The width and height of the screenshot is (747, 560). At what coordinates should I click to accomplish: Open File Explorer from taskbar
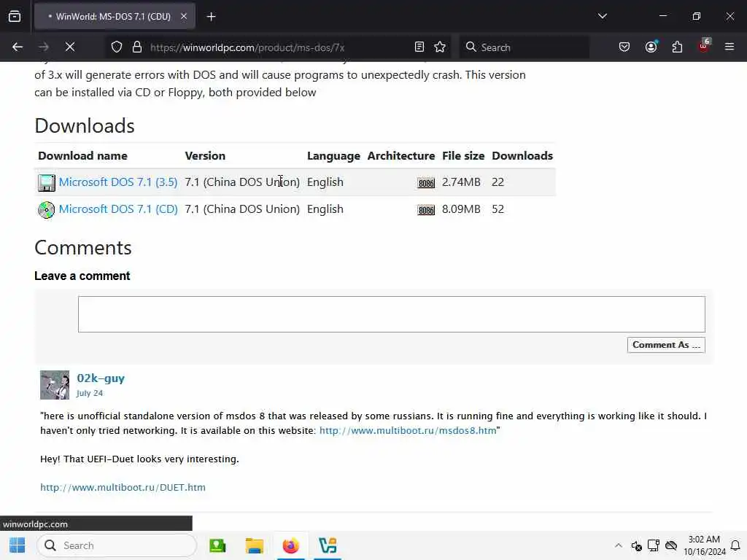255,545
